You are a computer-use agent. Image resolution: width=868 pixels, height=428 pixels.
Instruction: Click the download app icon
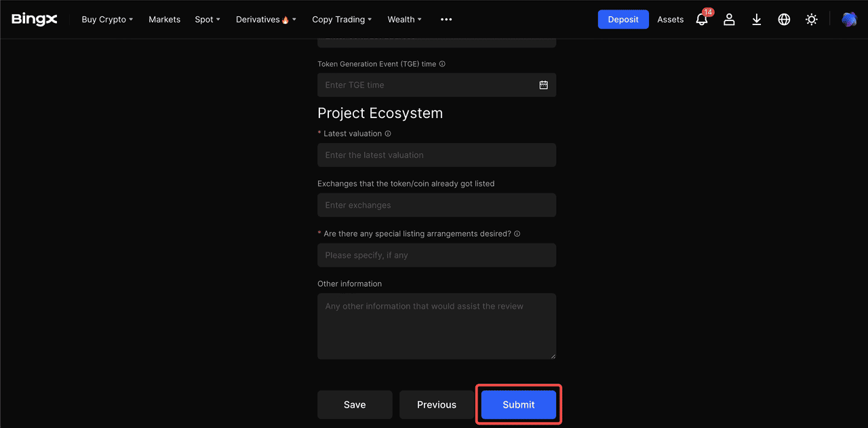[x=757, y=20]
